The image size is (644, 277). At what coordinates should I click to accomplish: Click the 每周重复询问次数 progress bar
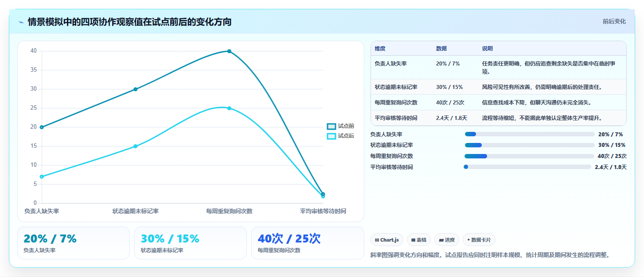pyautogui.click(x=529, y=156)
